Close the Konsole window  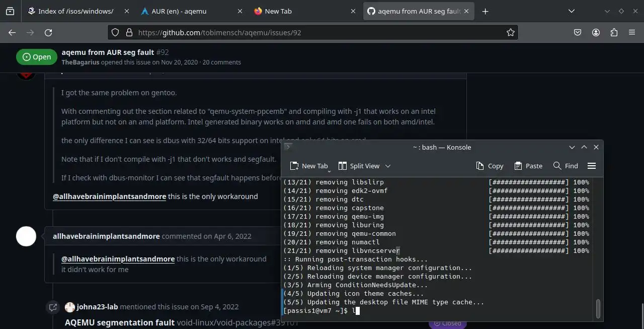[x=596, y=147]
